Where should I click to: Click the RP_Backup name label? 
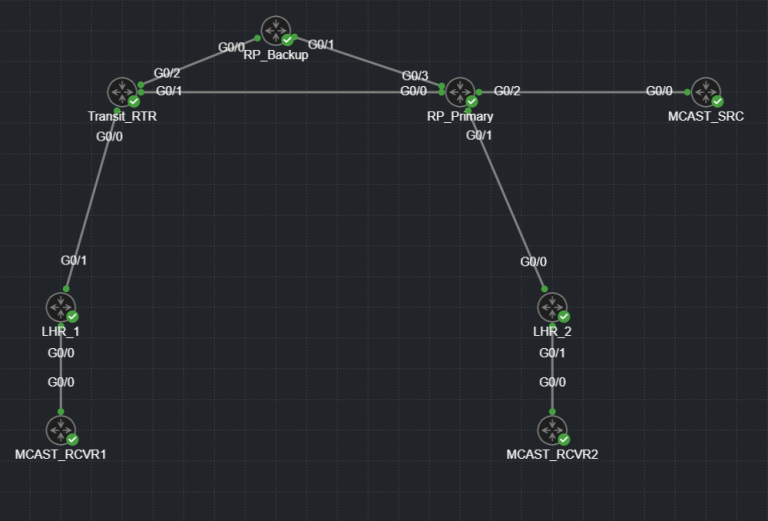[x=276, y=55]
